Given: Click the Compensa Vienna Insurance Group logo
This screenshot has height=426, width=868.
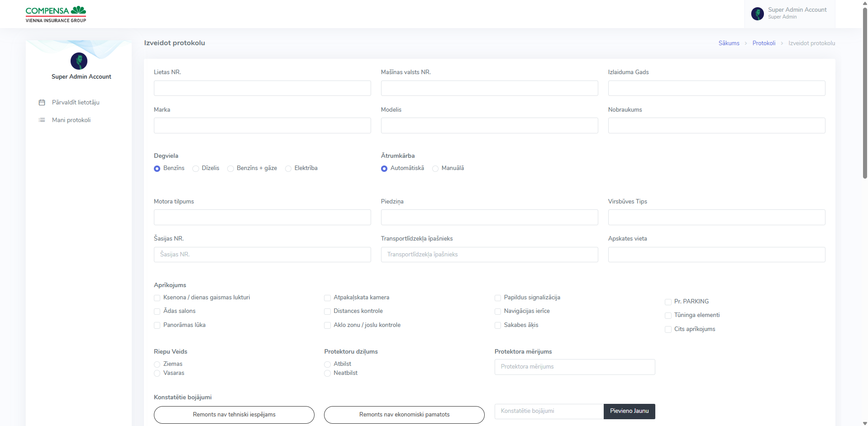Looking at the screenshot, I should click(56, 14).
